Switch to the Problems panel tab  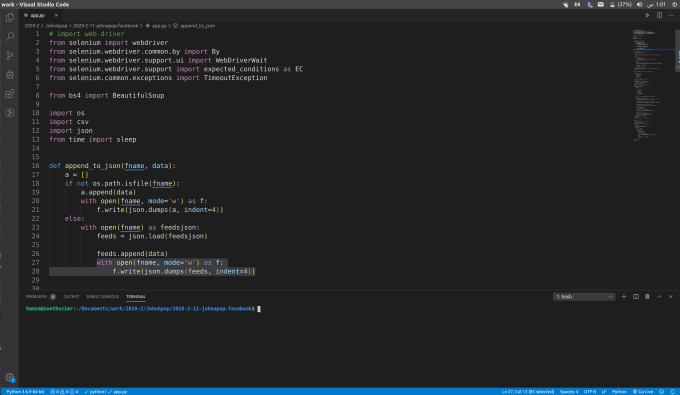pyautogui.click(x=40, y=297)
